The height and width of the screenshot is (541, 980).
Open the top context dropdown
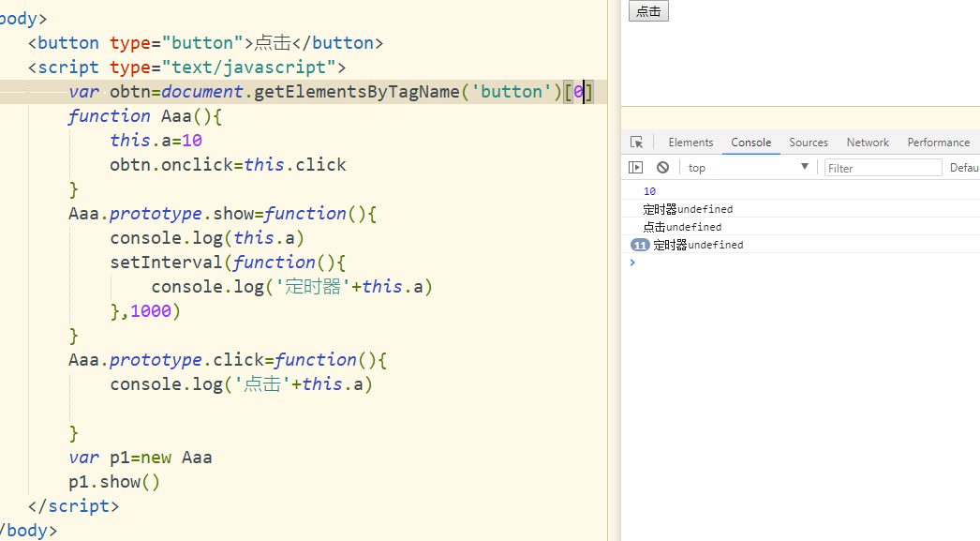click(x=749, y=168)
